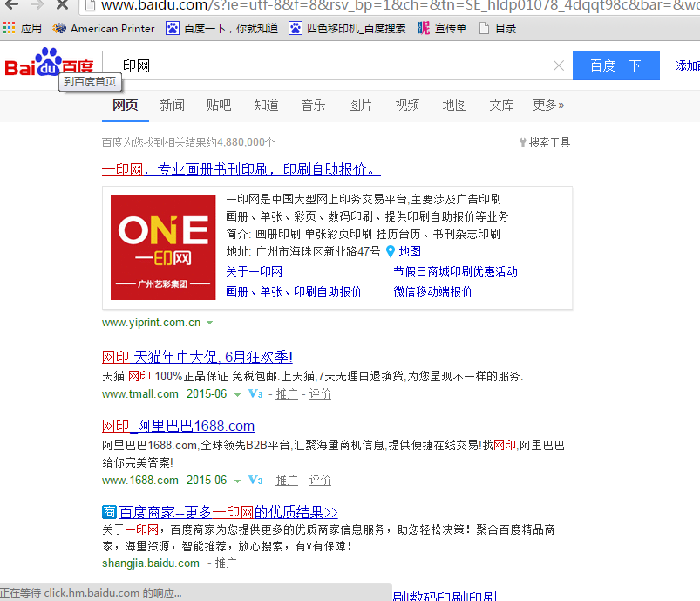The height and width of the screenshot is (601, 700).
Task: Switch to the 新闻 tab
Action: coord(172,105)
